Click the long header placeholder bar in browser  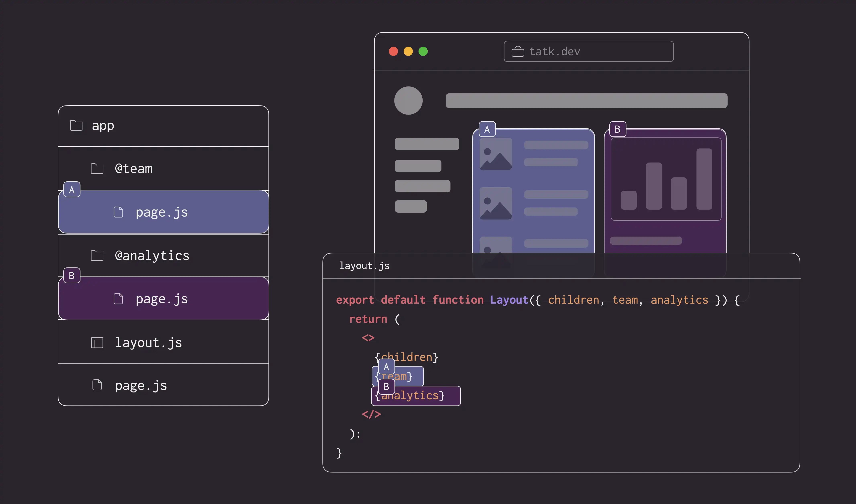click(x=587, y=101)
